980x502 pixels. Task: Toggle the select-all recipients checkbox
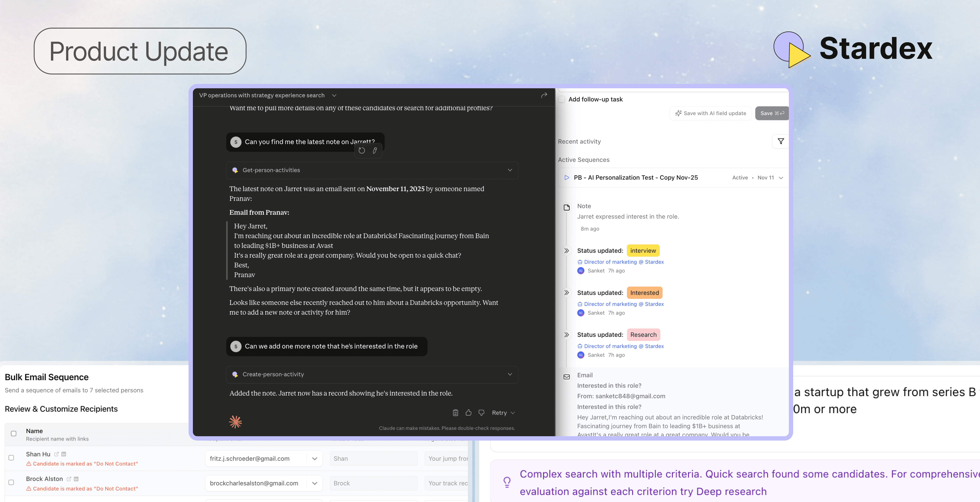pyautogui.click(x=13, y=433)
